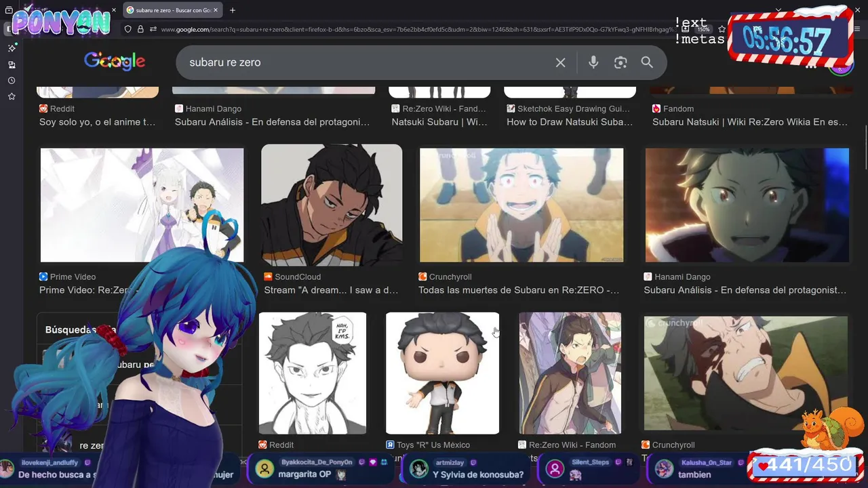Open the sidebar synced tabs icon
This screenshot has height=488, width=868.
(x=12, y=64)
